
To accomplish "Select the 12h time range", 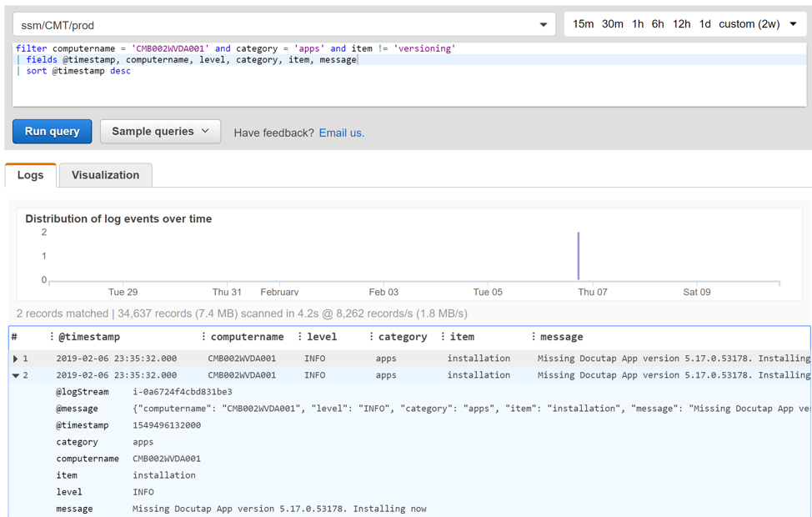I will click(x=681, y=24).
